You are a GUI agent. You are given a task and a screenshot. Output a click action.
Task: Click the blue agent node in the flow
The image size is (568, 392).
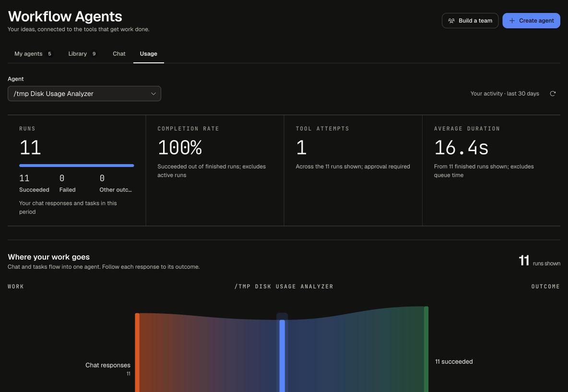click(282, 356)
